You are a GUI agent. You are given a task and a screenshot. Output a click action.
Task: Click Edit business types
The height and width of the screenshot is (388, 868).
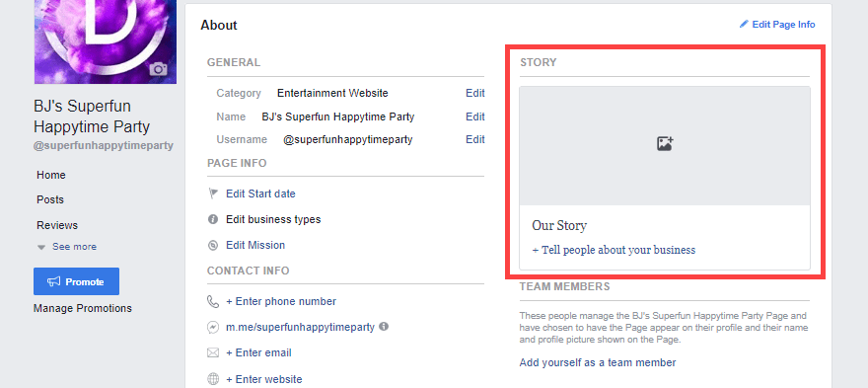click(x=273, y=219)
